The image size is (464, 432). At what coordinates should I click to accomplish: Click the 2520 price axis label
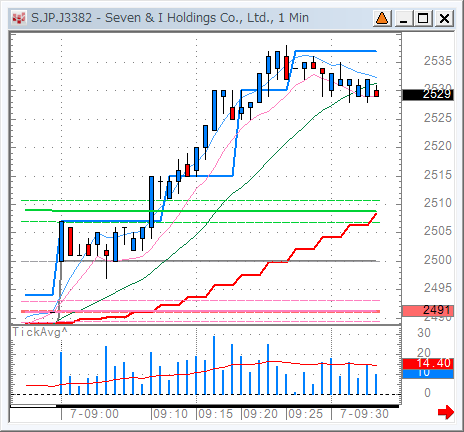[x=438, y=146]
